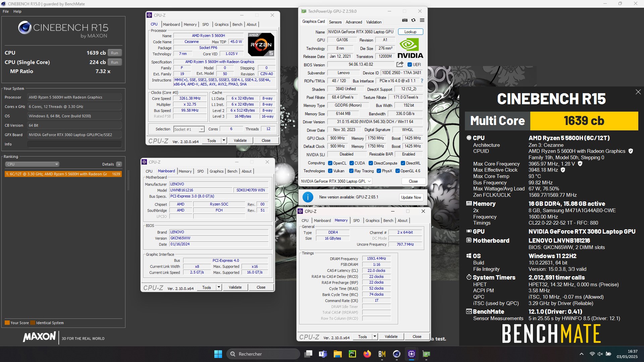Click the blue info icon beside New version available
The height and width of the screenshot is (362, 644).
(308, 197)
